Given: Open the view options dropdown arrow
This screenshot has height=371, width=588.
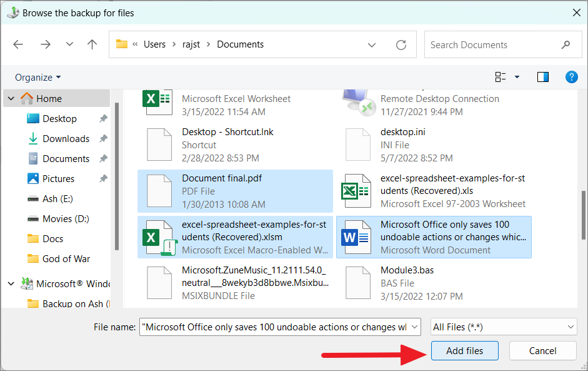Looking at the screenshot, I should click(517, 77).
